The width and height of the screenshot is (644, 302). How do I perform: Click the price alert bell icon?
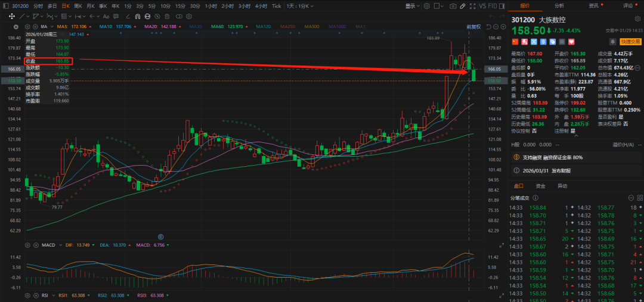613,42
